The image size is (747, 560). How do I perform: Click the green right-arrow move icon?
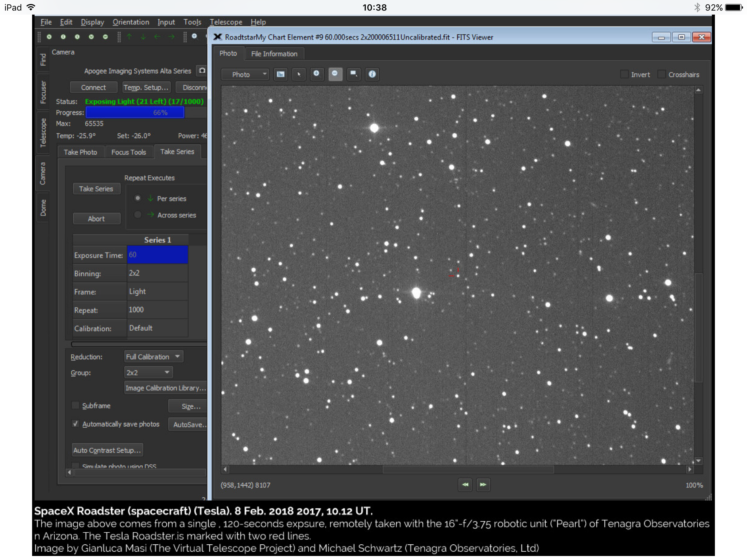click(x=171, y=36)
